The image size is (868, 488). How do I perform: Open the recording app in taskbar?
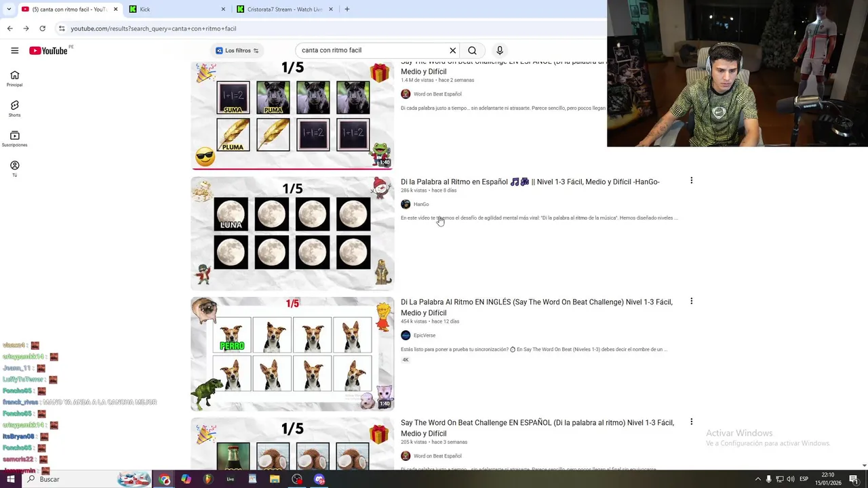297,479
